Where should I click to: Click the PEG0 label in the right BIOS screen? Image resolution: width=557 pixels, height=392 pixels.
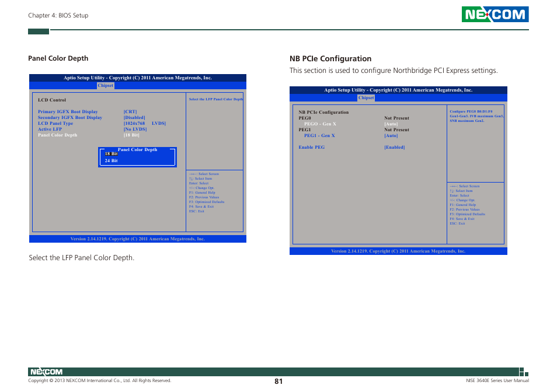(x=304, y=118)
